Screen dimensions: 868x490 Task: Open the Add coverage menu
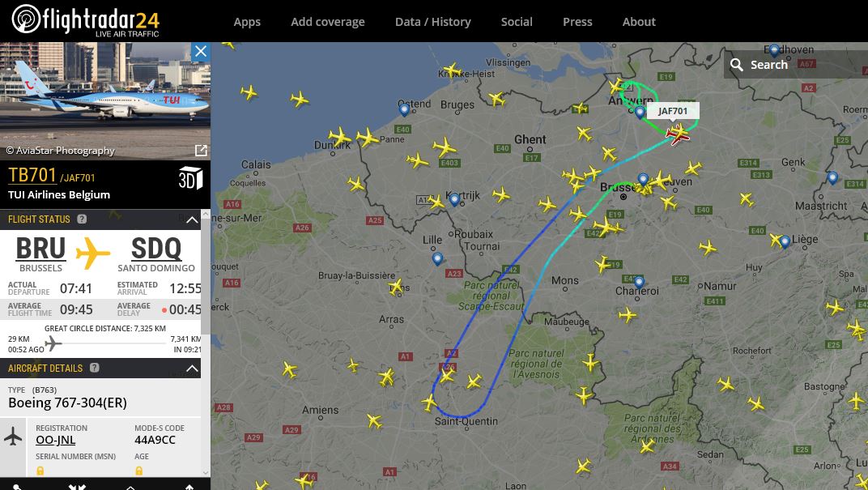pyautogui.click(x=328, y=22)
